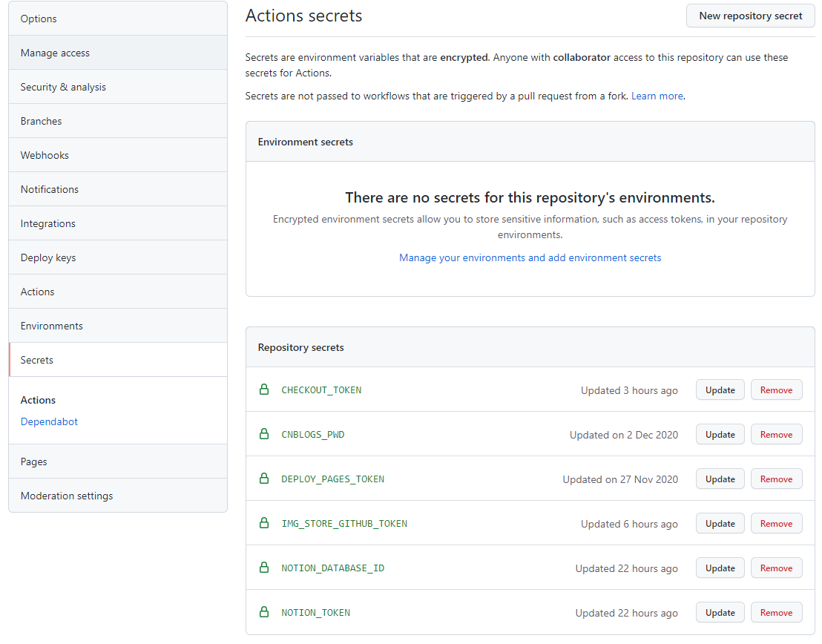The image size is (822, 644).
Task: Update the NOTION_DATABASE_ID secret
Action: click(x=720, y=568)
